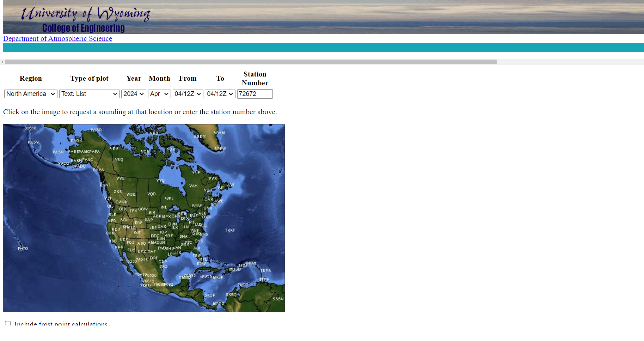
Task: Select station RAP on the map
Action: pyautogui.click(x=149, y=220)
